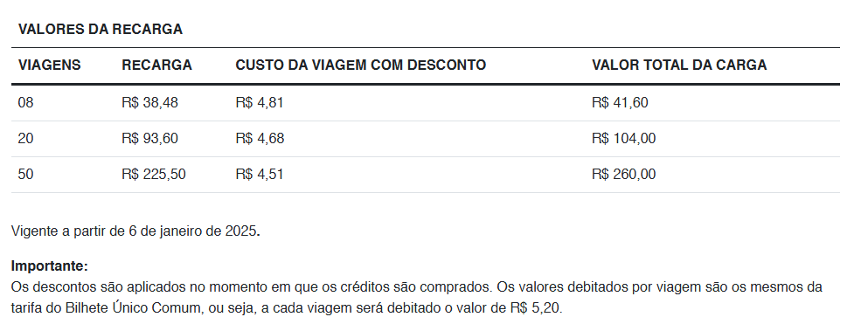This screenshot has width=868, height=324.
Task: Select the R$ 260,00 total value
Action: 624,175
